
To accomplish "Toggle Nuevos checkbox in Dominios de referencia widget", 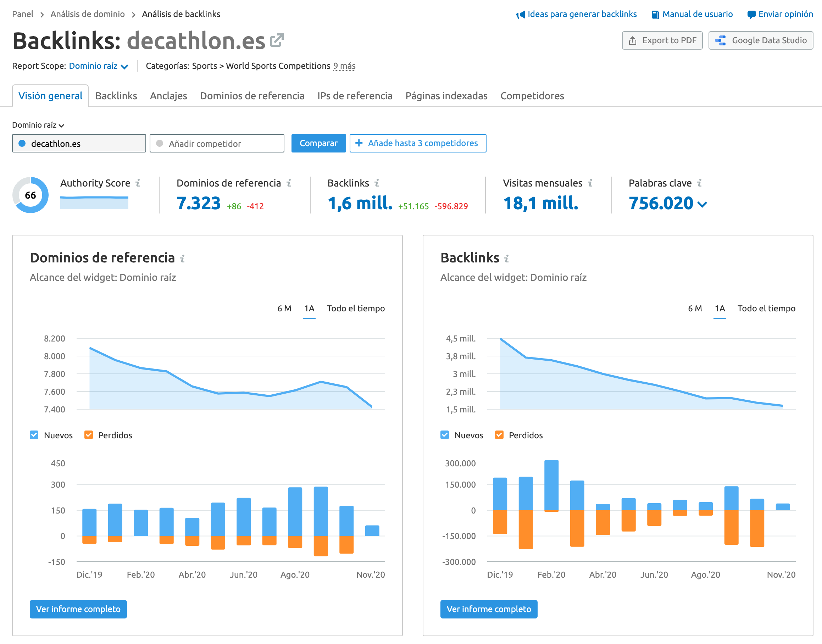I will click(34, 435).
